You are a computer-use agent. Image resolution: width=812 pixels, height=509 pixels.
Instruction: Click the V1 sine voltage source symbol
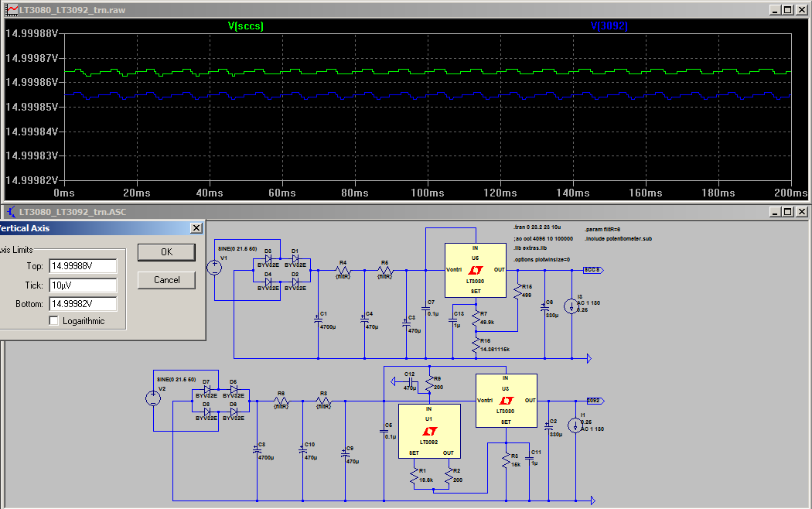click(214, 268)
